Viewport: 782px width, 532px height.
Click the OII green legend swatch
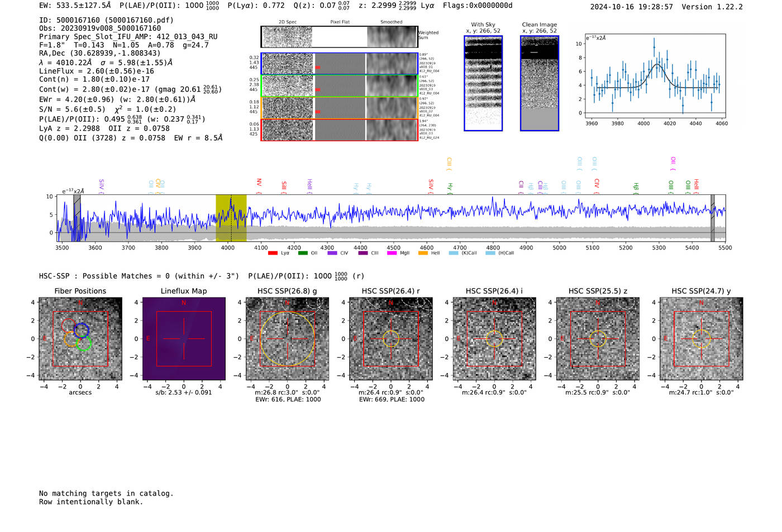point(303,253)
